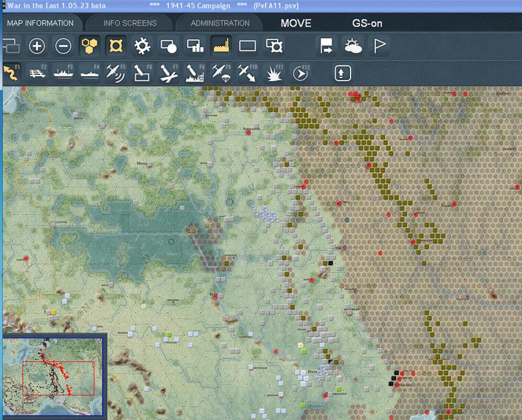Select F9 air transport parachute icon
Screen dimensions: 522x420
222,73
